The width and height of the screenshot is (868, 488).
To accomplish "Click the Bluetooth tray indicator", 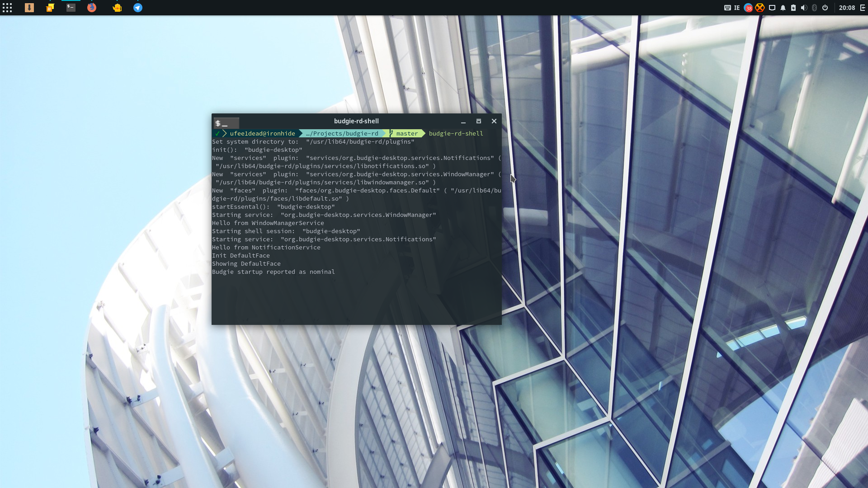I will (815, 8).
